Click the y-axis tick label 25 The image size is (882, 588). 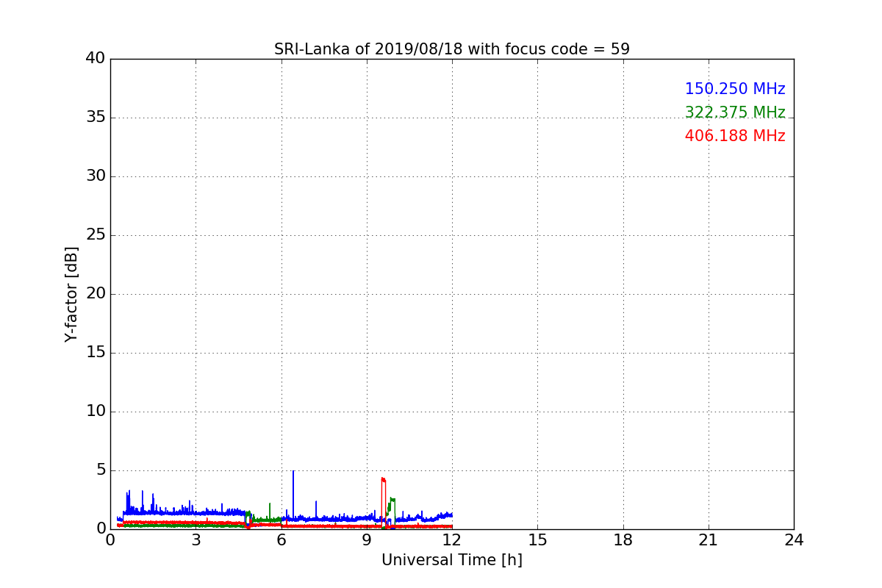[x=96, y=235]
